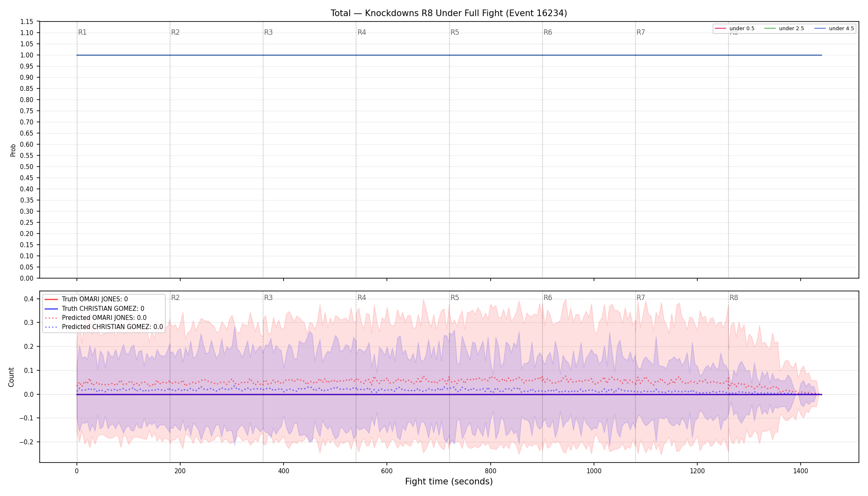The image size is (868, 496).
Task: Click 'Predicted CHRISTIAN GOMEZ: 0.0' legend entry
Action: click(104, 327)
